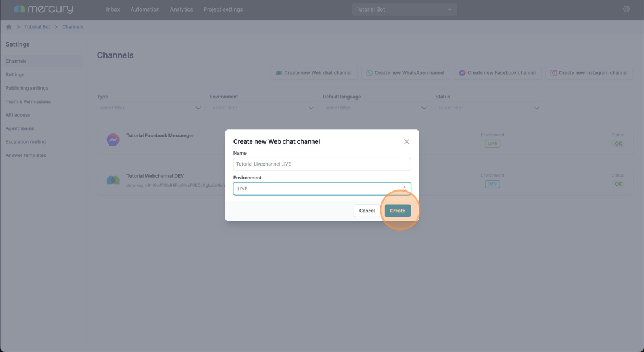
Task: Open the Automation menu
Action: click(x=145, y=9)
